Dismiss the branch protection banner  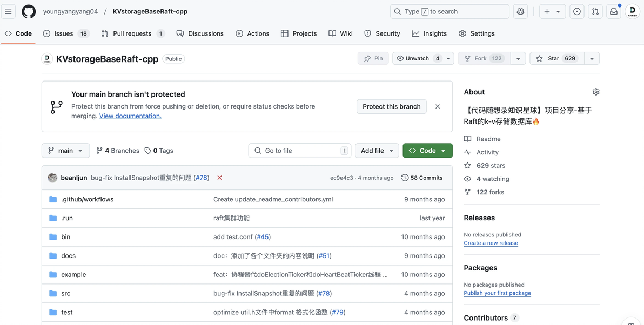(438, 106)
